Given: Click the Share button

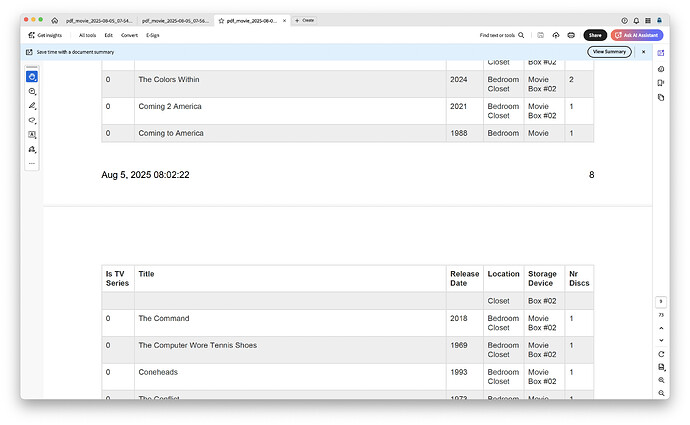Looking at the screenshot, I should coord(595,35).
